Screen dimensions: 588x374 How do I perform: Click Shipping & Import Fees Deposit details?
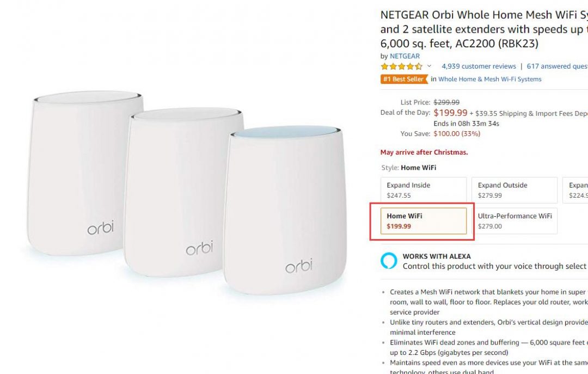click(x=531, y=114)
